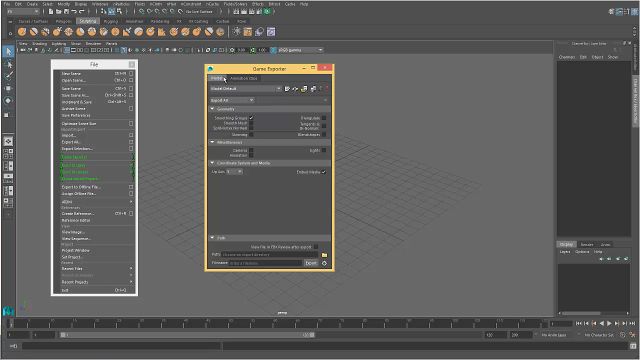This screenshot has height=360, width=640.
Task: Click the single perspective view layout icon
Action: pyautogui.click(x=8, y=141)
